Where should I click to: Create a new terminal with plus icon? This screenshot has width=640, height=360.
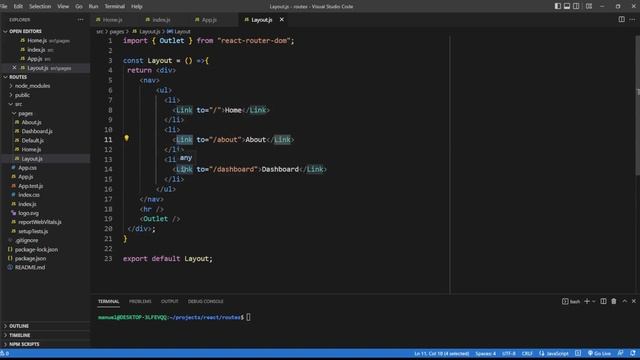click(x=587, y=301)
